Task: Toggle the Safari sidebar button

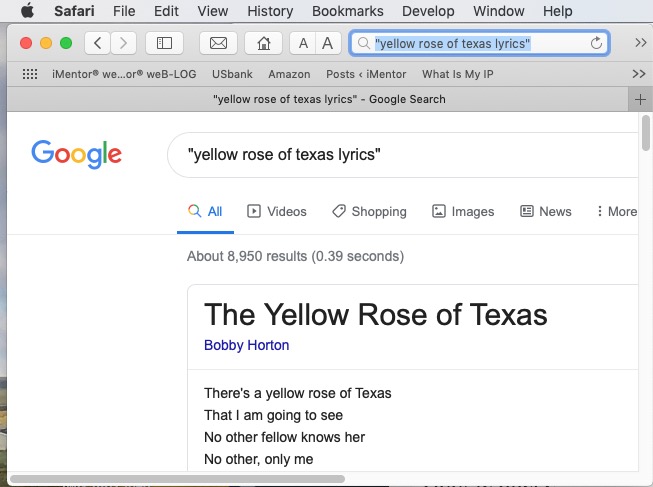Action: pyautogui.click(x=164, y=43)
